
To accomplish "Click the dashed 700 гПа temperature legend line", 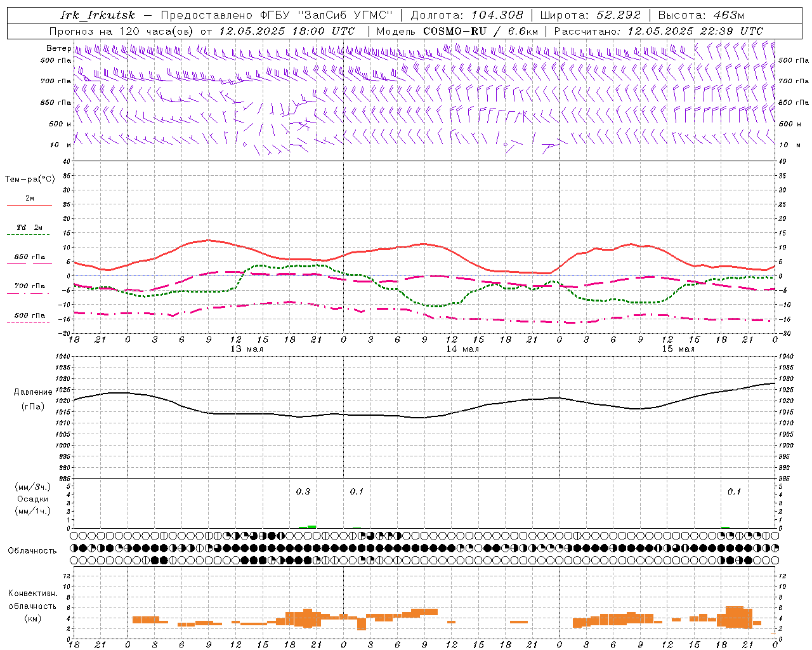I will 29,293.
